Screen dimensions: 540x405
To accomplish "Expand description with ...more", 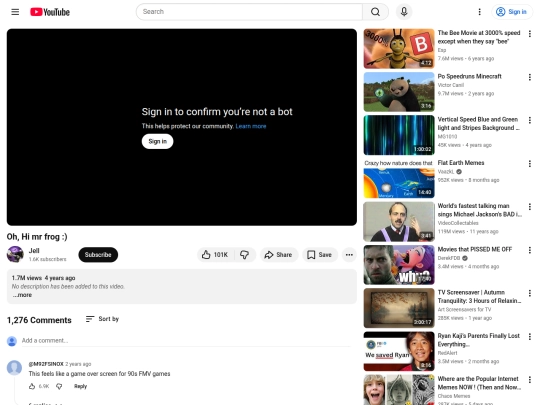I will [22, 295].
